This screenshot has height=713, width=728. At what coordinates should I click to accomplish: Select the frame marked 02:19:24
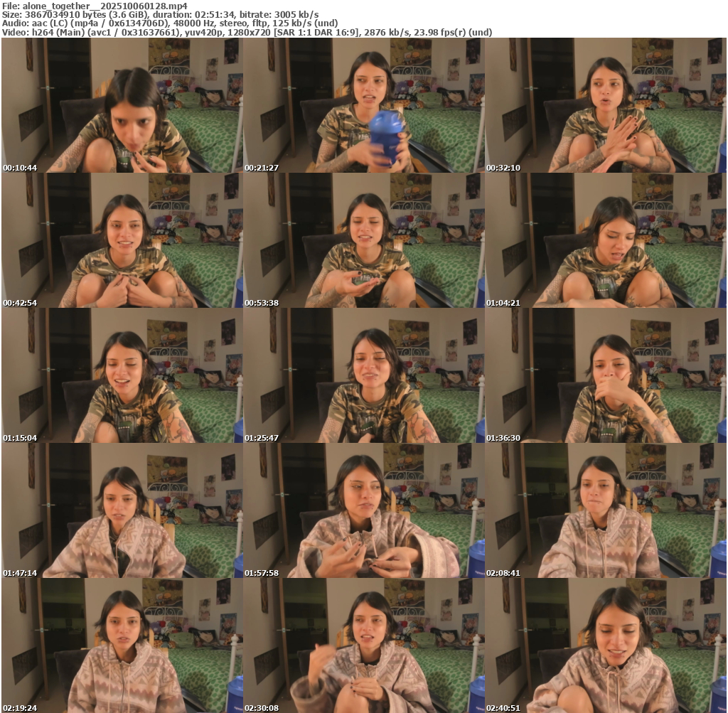122,645
